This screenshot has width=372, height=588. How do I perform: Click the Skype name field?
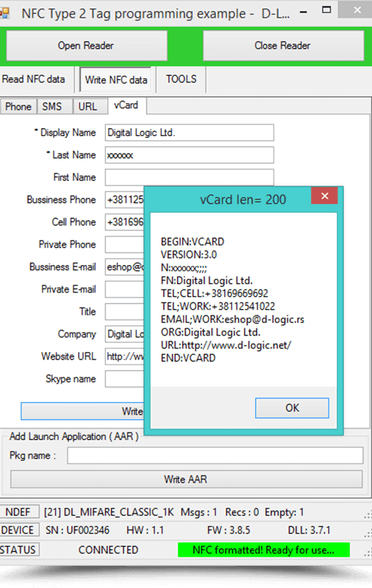[124, 379]
